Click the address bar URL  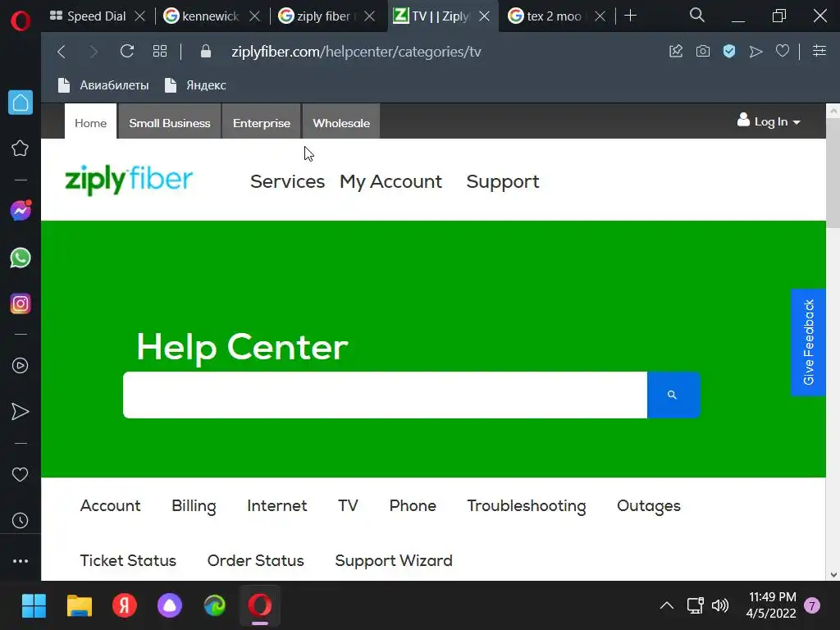pyautogui.click(x=356, y=52)
